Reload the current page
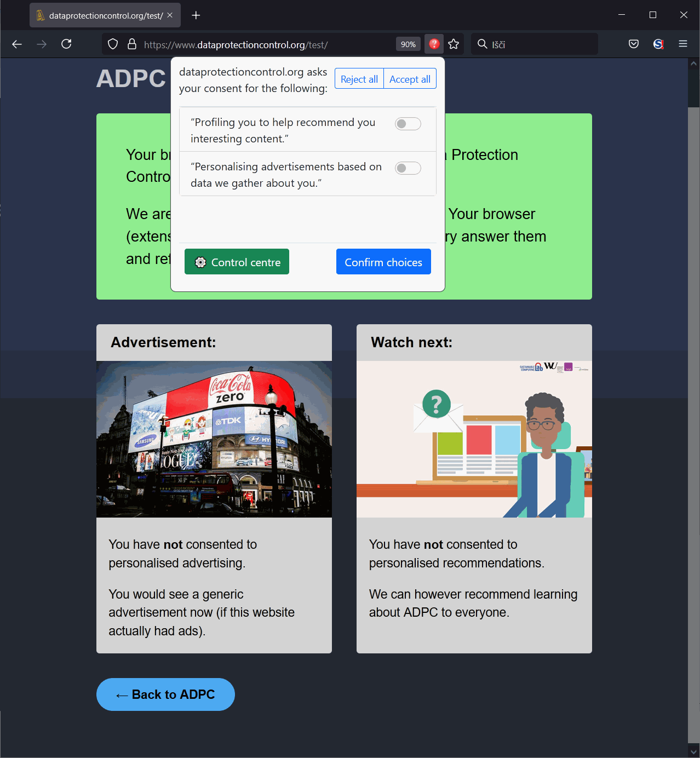This screenshot has height=758, width=700. click(x=66, y=44)
